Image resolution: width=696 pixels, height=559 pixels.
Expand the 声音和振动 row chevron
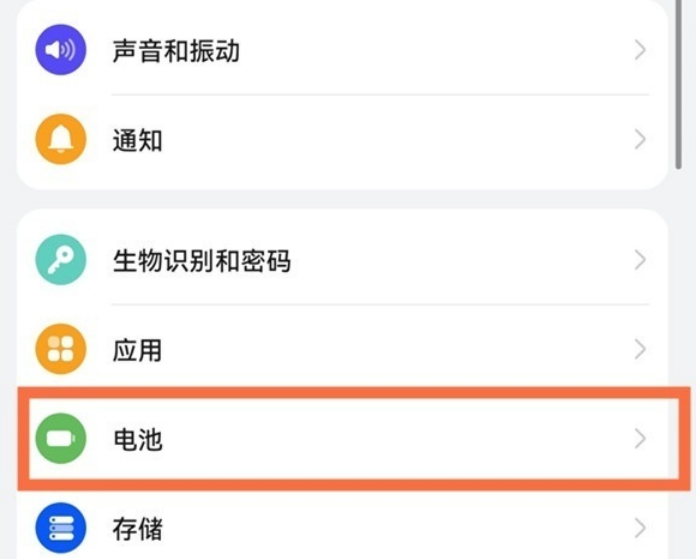640,50
